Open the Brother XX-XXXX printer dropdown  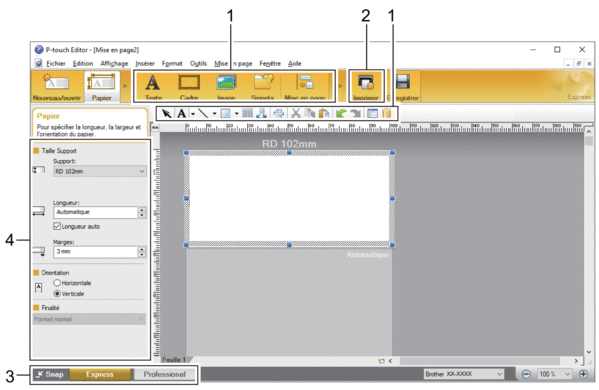[x=464, y=374]
